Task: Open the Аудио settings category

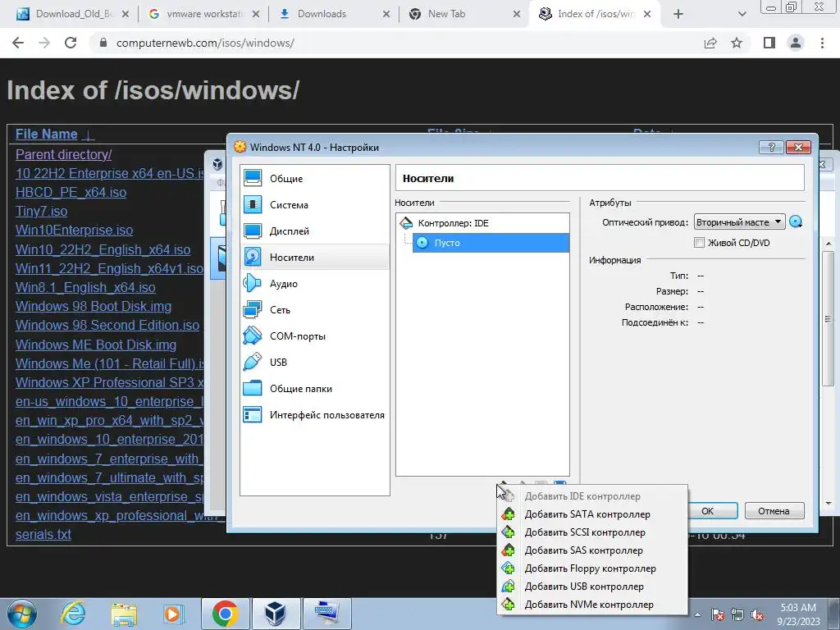Action: click(x=314, y=283)
